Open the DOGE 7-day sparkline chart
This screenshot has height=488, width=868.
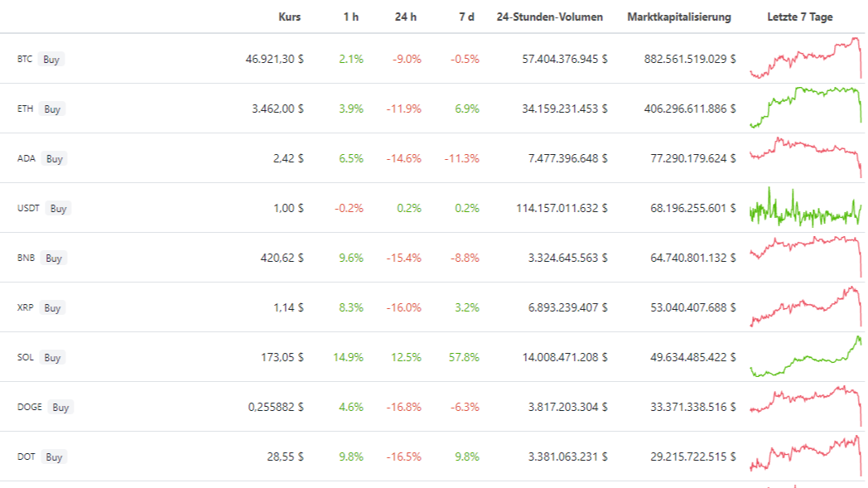pyautogui.click(x=806, y=406)
